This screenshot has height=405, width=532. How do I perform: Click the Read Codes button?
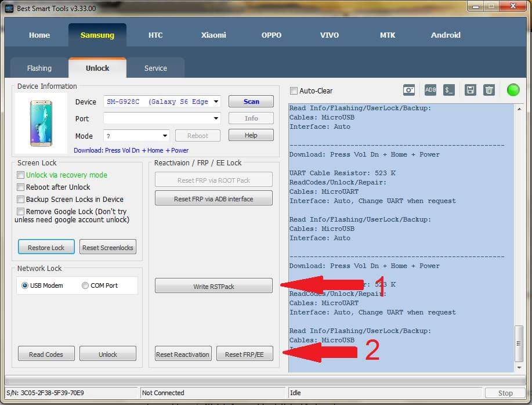point(46,353)
